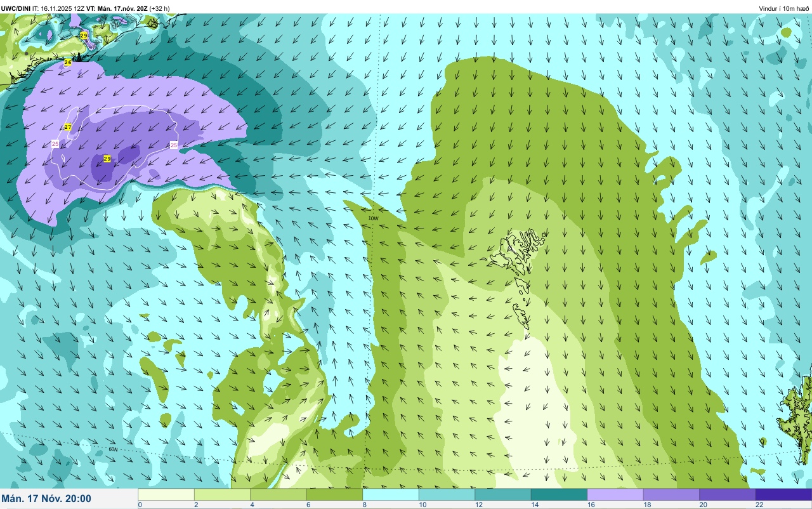
Task: Click the 0–2 m/s pale cream legend swatch
Action: tap(166, 494)
